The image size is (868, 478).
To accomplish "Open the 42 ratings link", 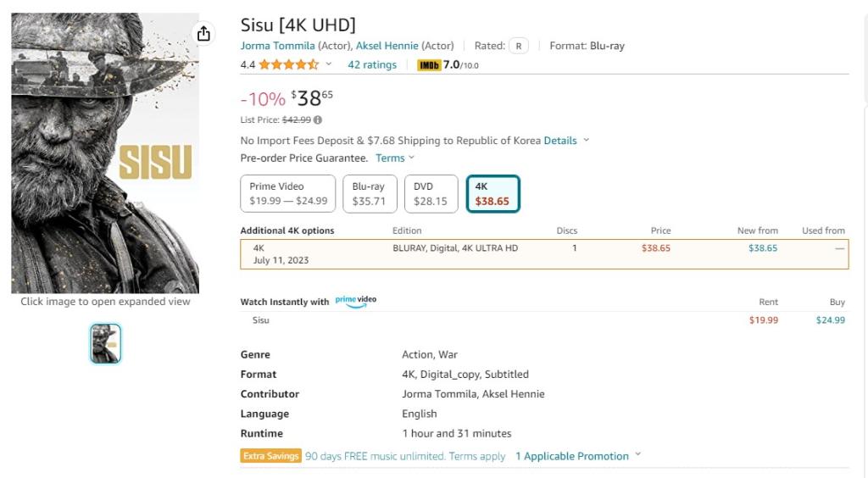I will click(x=372, y=65).
